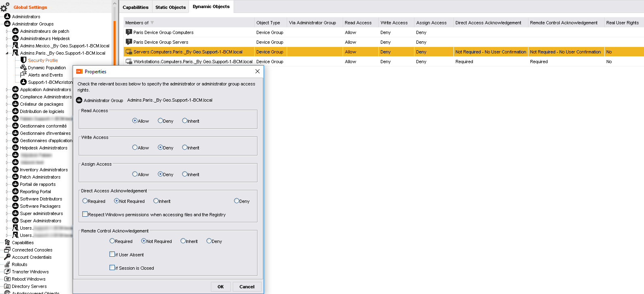Switch to the Static Objects tab

(170, 7)
